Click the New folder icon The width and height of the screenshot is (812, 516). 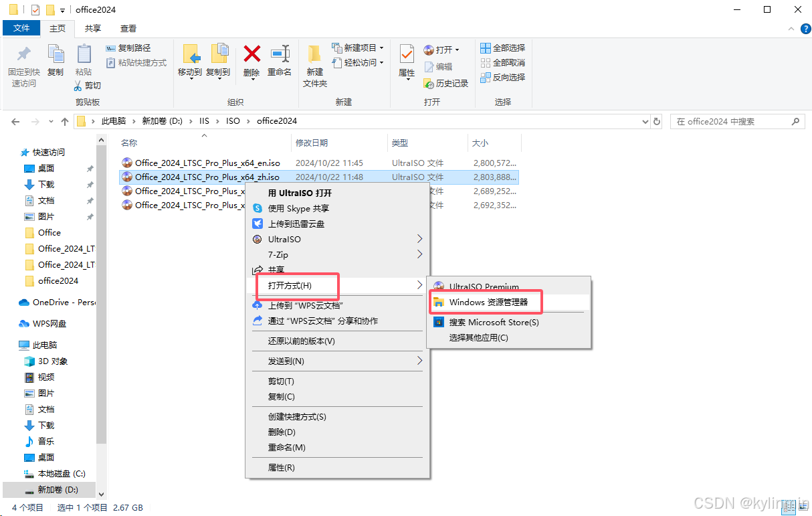(x=314, y=55)
